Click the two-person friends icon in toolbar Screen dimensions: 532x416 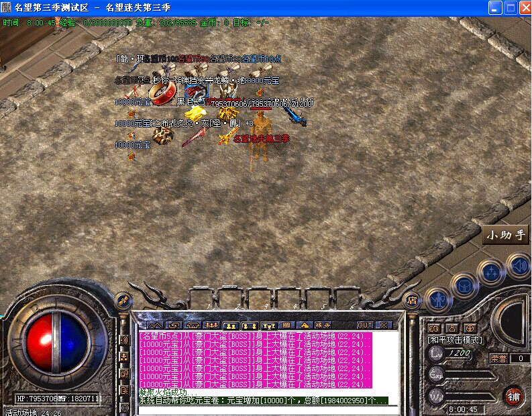pyautogui.click(x=231, y=325)
